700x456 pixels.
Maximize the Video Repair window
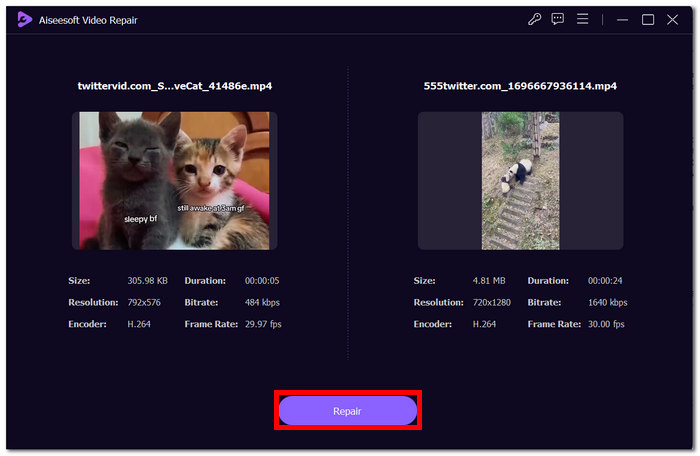648,20
